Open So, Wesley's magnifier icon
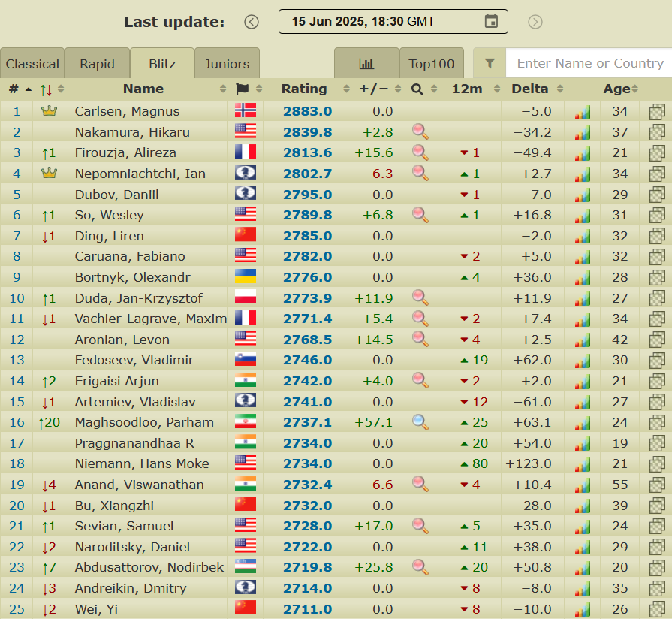This screenshot has width=672, height=619. pos(420,215)
